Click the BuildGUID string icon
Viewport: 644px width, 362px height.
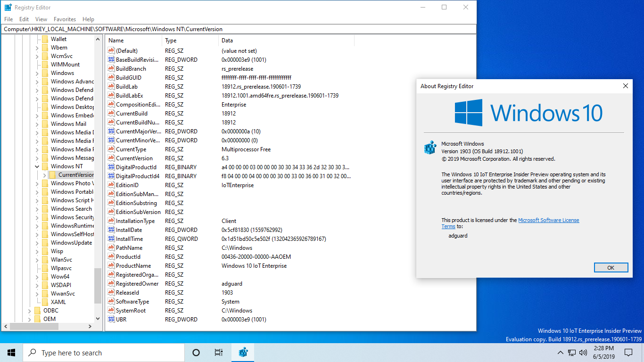coord(111,78)
